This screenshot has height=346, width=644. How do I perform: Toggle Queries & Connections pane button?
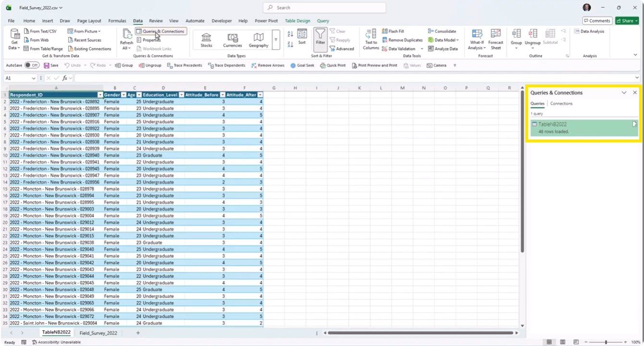click(161, 31)
